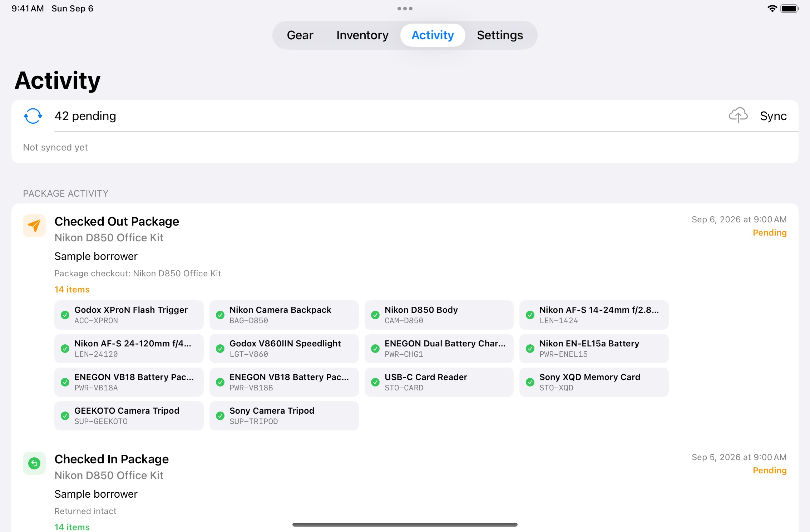This screenshot has width=810, height=532.
Task: Click the checkmark on Godox V860IIN Speedlight
Action: [220, 349]
